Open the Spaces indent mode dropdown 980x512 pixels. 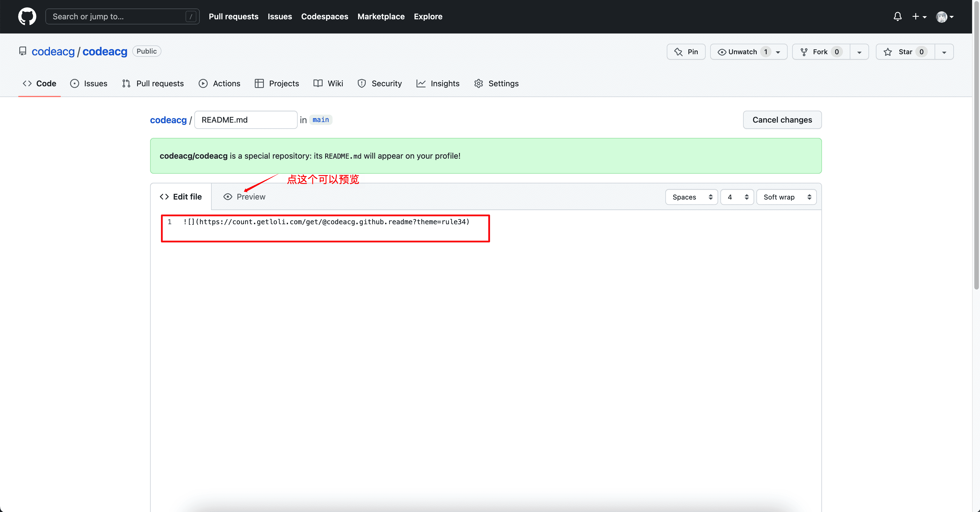click(691, 197)
